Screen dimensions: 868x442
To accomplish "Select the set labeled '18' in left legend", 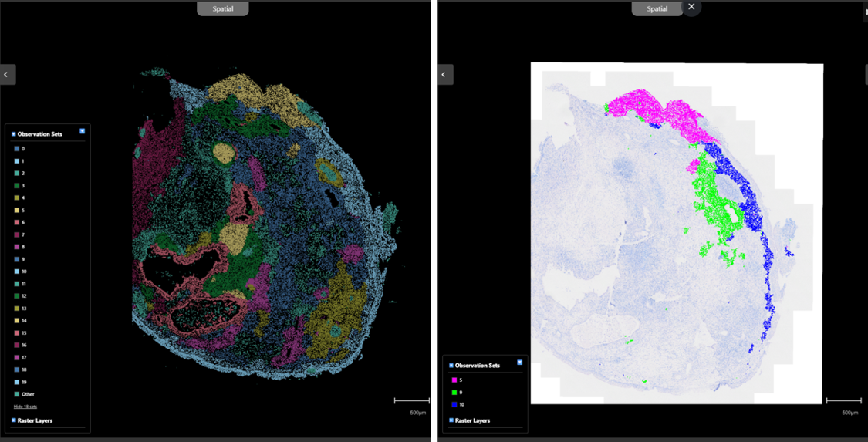I will (25, 369).
